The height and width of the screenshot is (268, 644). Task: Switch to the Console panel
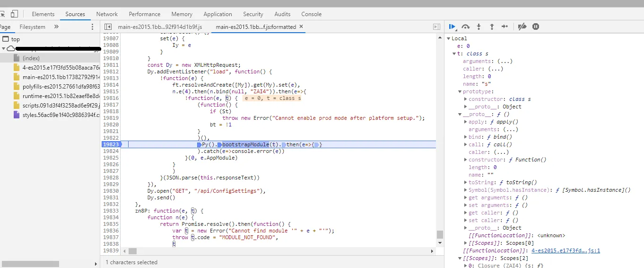[311, 14]
